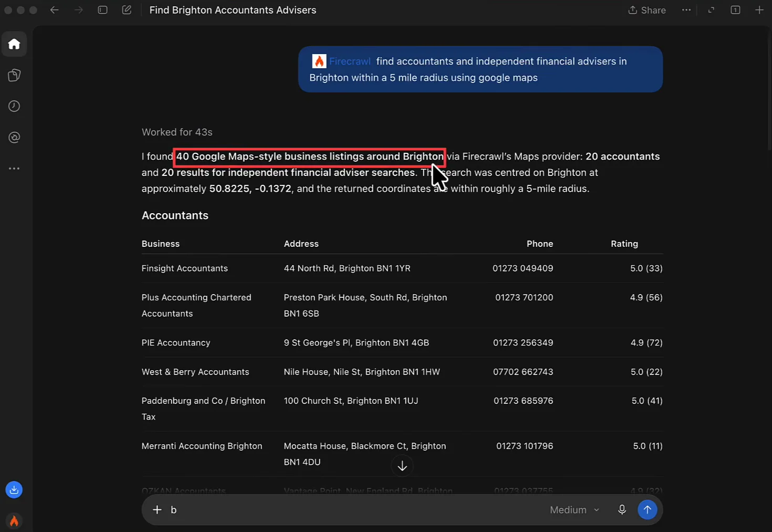This screenshot has height=532, width=772.
Task: Click "Worked for 43s" status text
Action: point(177,132)
